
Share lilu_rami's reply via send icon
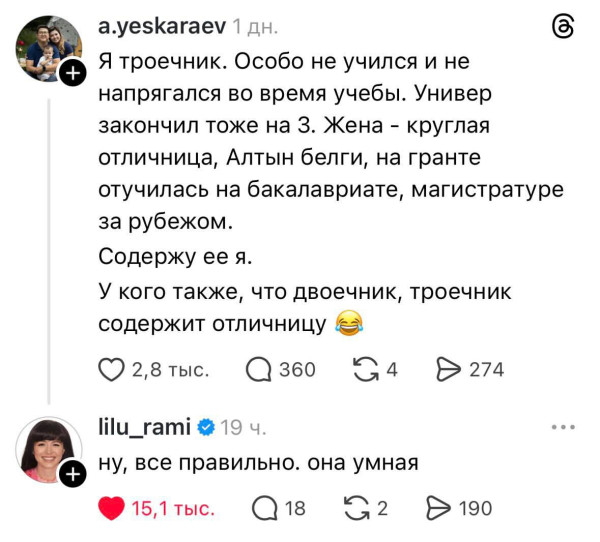440,509
